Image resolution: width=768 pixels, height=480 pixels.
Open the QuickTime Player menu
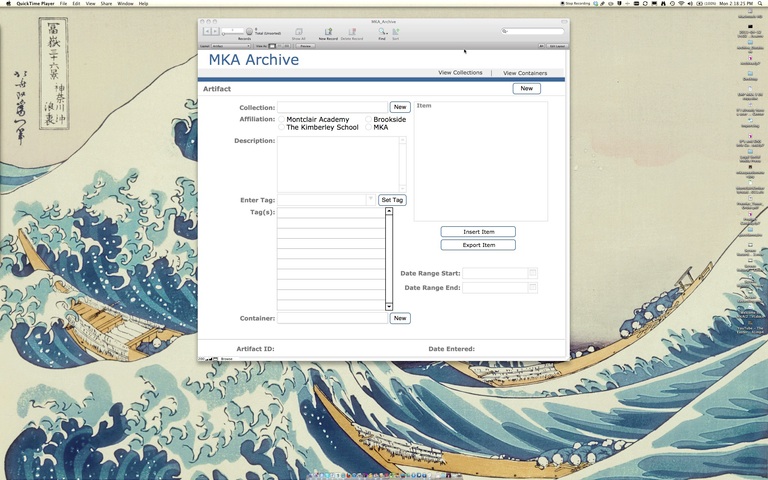pyautogui.click(x=35, y=3)
